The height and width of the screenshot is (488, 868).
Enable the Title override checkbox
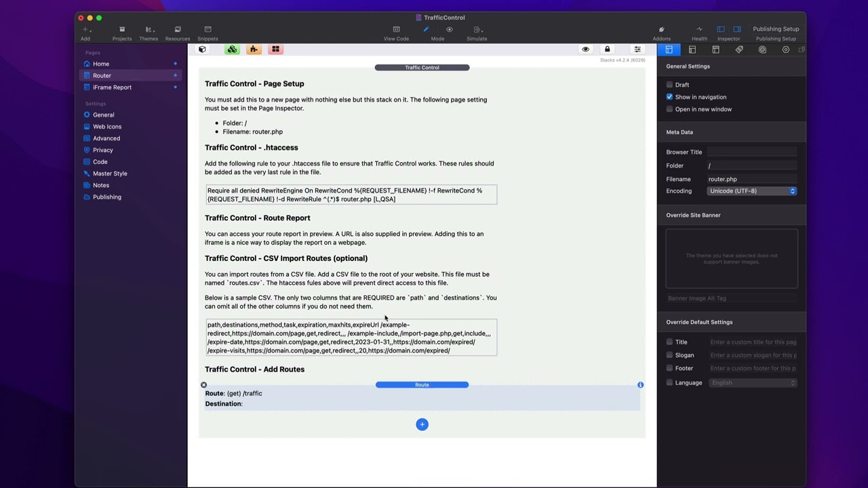(669, 342)
